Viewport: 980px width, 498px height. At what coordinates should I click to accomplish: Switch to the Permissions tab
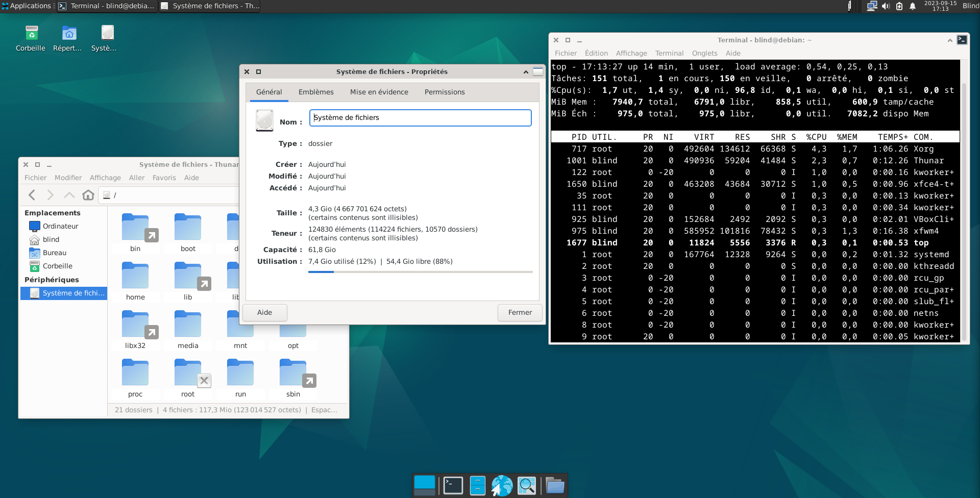pyautogui.click(x=445, y=92)
